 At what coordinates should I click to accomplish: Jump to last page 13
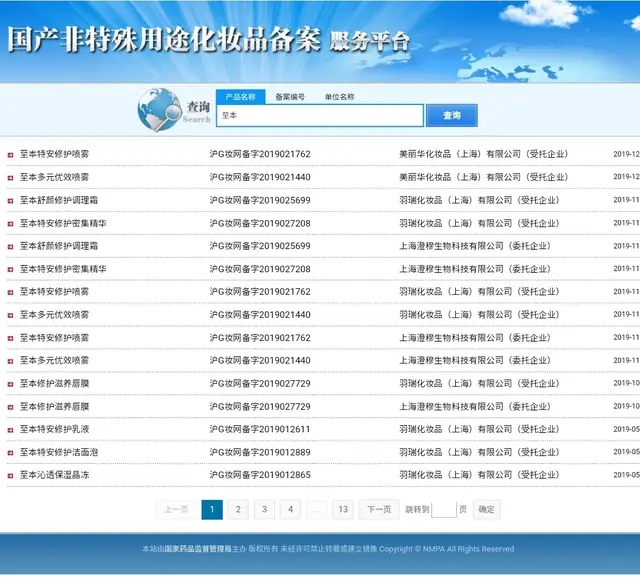point(343,509)
